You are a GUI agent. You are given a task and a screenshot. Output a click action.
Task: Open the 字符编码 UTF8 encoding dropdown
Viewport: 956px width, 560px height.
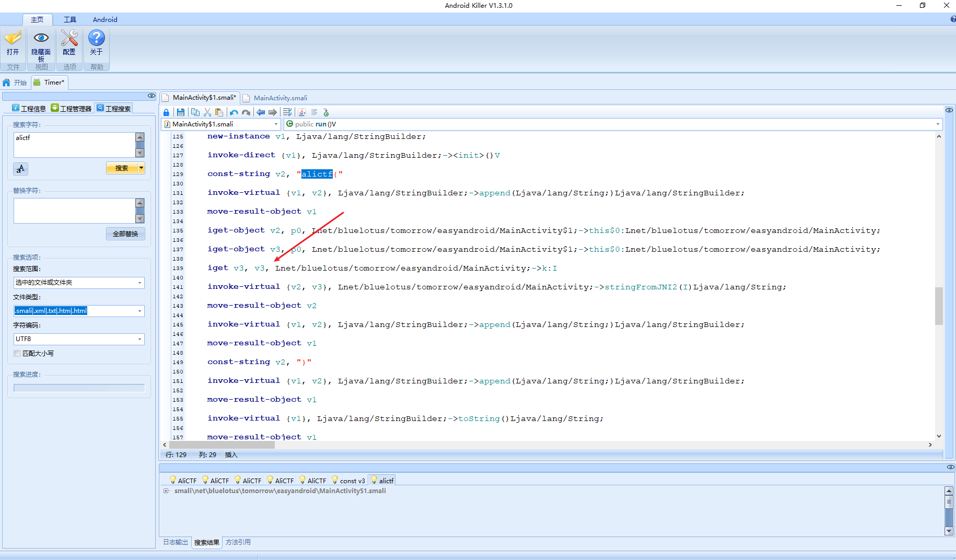tap(139, 339)
